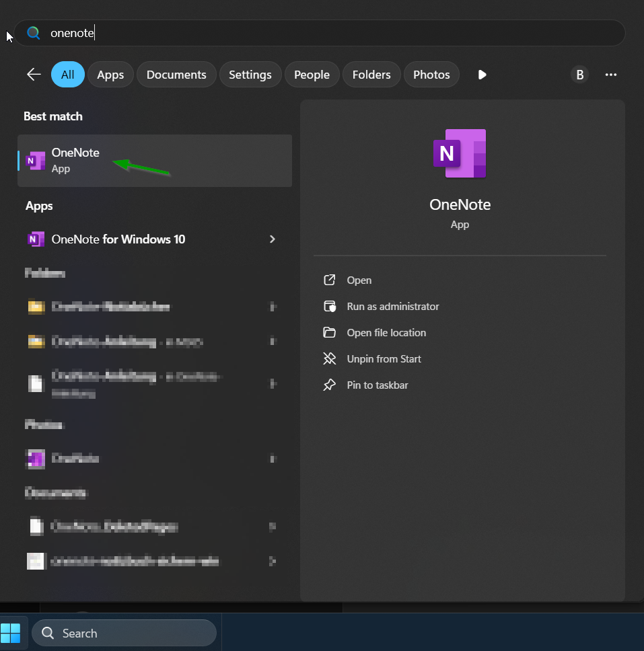
Task: Open the OneNote best match result
Action: coord(155,161)
